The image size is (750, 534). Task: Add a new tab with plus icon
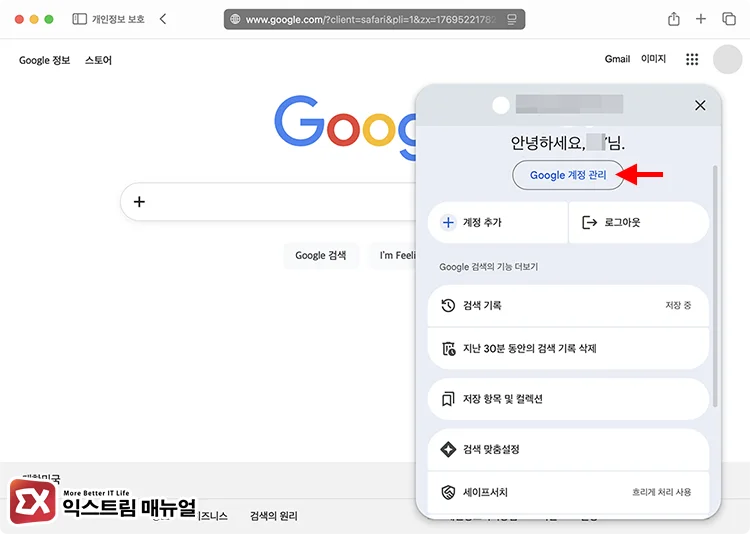[701, 19]
